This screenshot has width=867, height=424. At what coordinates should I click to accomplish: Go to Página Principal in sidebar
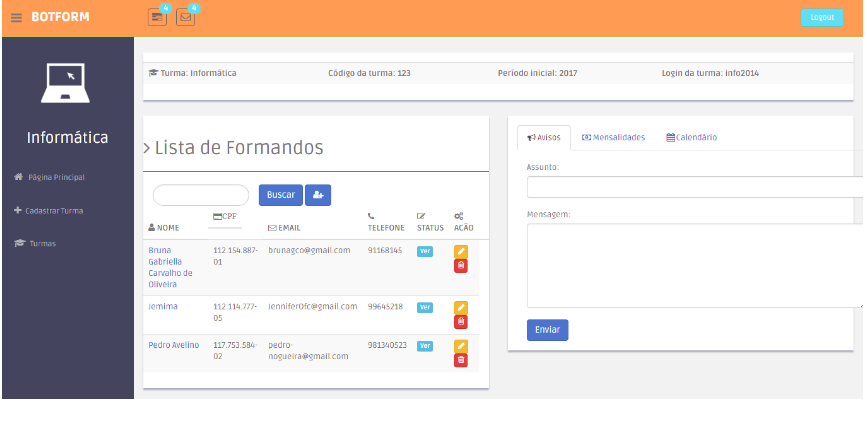(55, 177)
